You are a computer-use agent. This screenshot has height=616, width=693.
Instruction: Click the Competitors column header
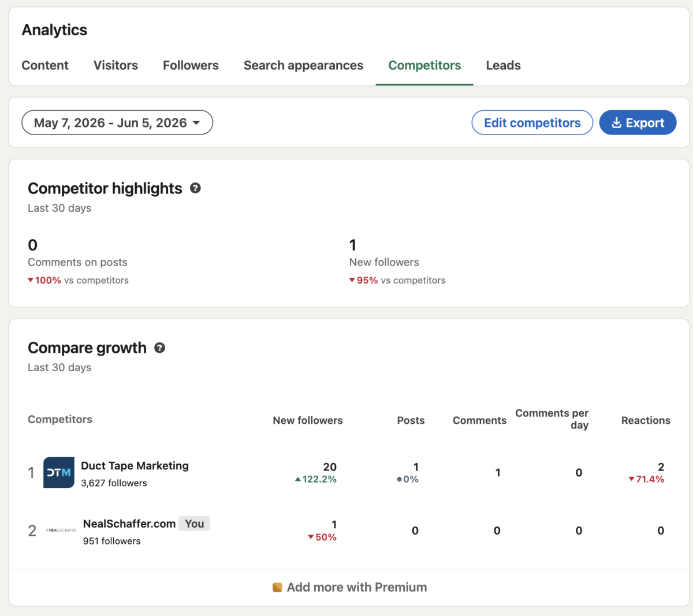(x=60, y=419)
